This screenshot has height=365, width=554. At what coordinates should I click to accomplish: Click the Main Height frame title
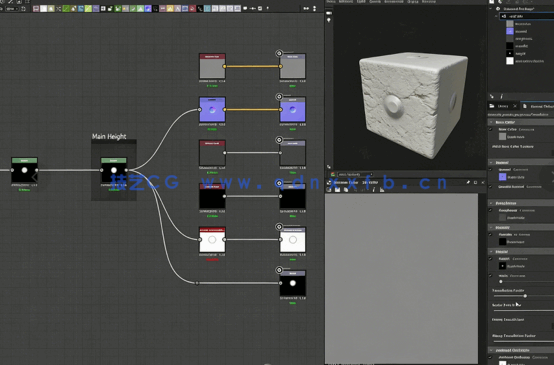[x=109, y=136]
